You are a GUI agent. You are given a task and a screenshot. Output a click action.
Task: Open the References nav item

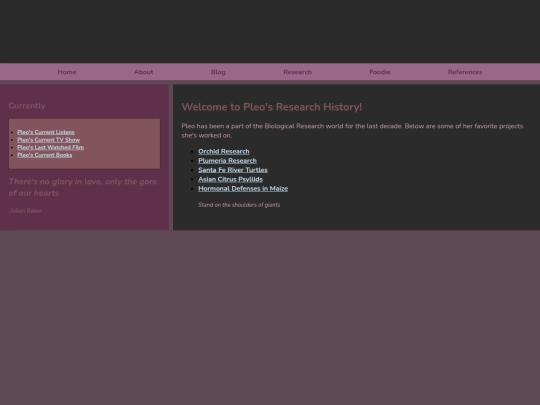coord(465,72)
